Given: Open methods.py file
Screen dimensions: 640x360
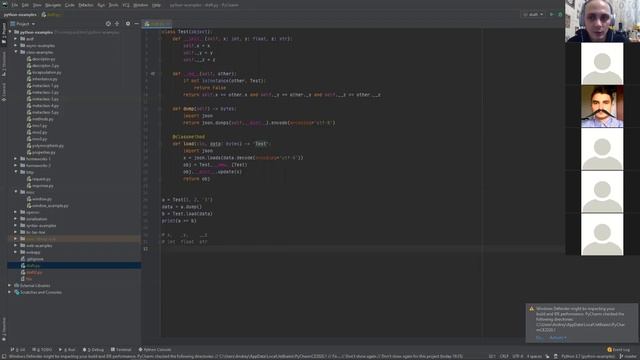Looking at the screenshot, I should coord(40,119).
